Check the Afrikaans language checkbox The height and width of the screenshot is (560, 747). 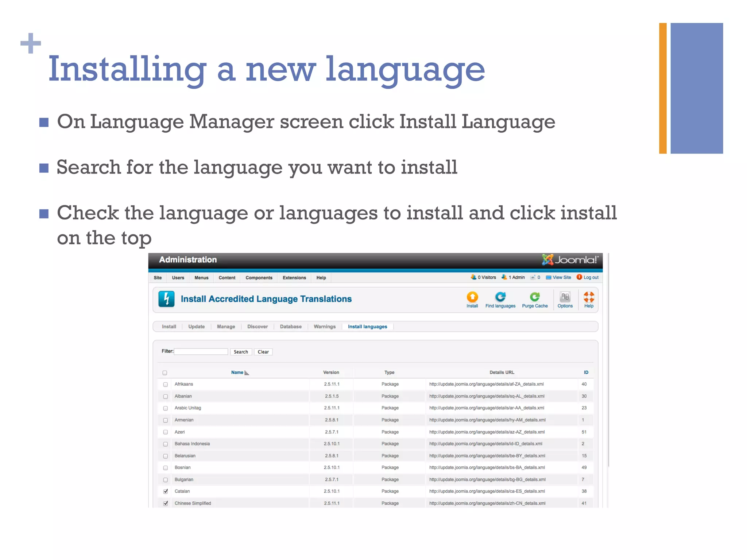tap(166, 385)
